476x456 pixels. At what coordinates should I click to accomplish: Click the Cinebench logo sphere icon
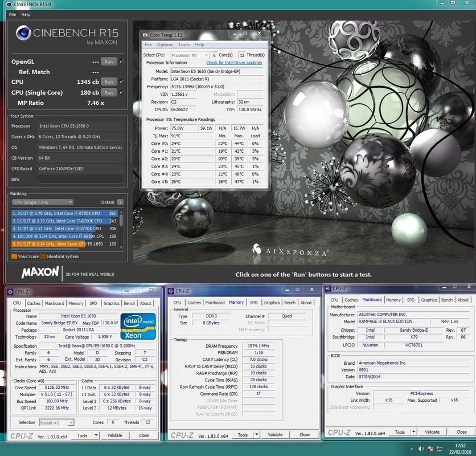pyautogui.click(x=23, y=33)
